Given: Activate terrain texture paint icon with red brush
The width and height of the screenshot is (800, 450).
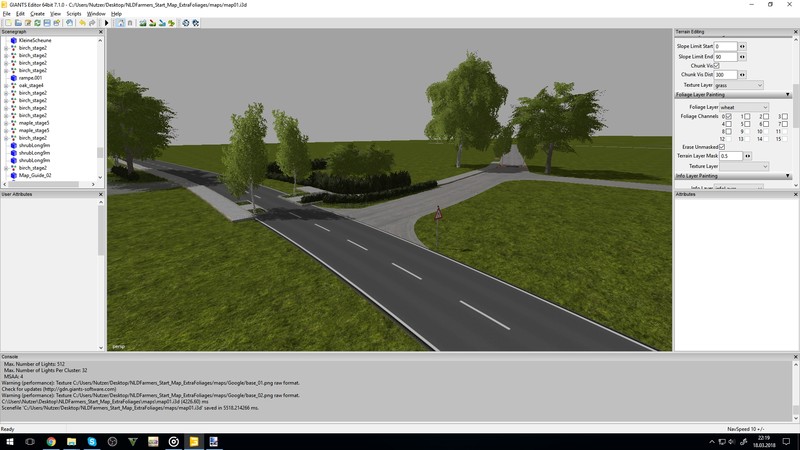Looking at the screenshot, I should click(x=152, y=23).
